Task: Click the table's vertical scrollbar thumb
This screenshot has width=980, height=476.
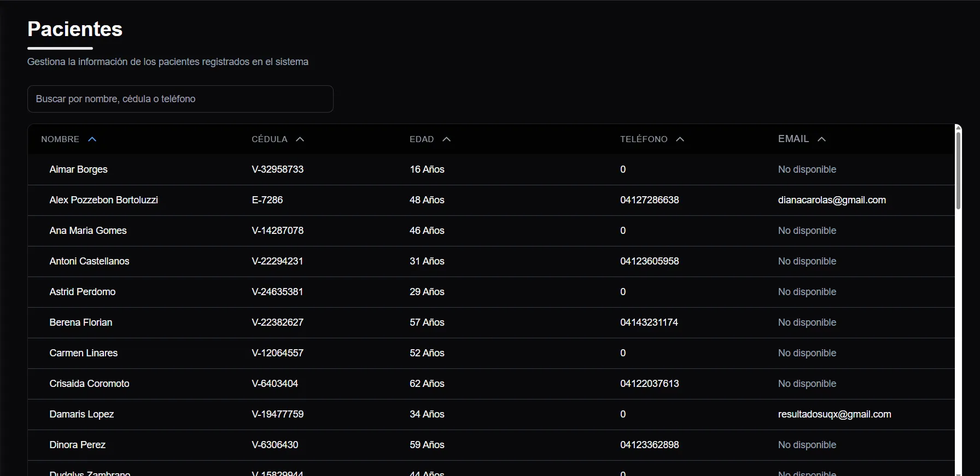Action: pos(958,169)
